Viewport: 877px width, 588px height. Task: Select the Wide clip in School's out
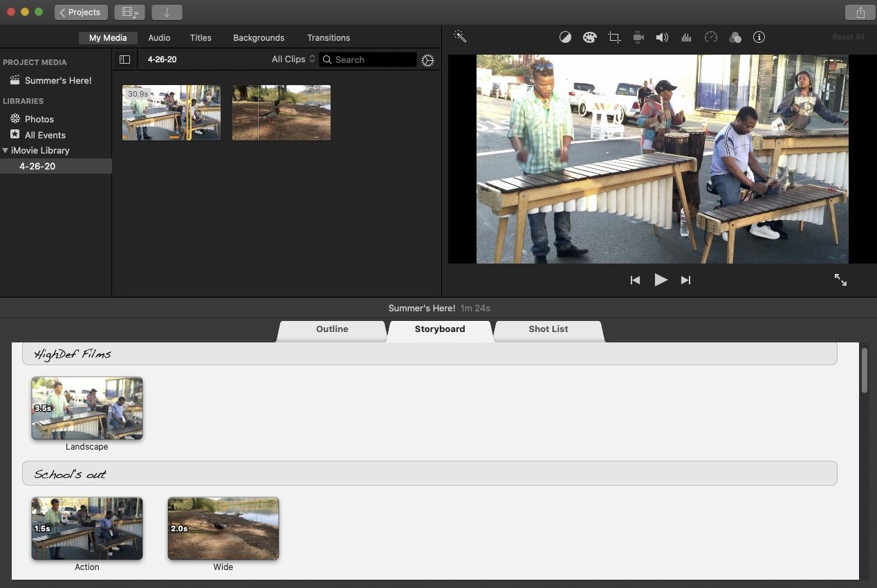pos(223,528)
